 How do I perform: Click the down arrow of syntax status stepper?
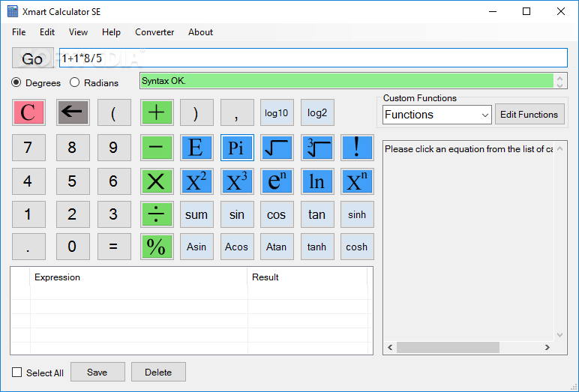pos(559,85)
